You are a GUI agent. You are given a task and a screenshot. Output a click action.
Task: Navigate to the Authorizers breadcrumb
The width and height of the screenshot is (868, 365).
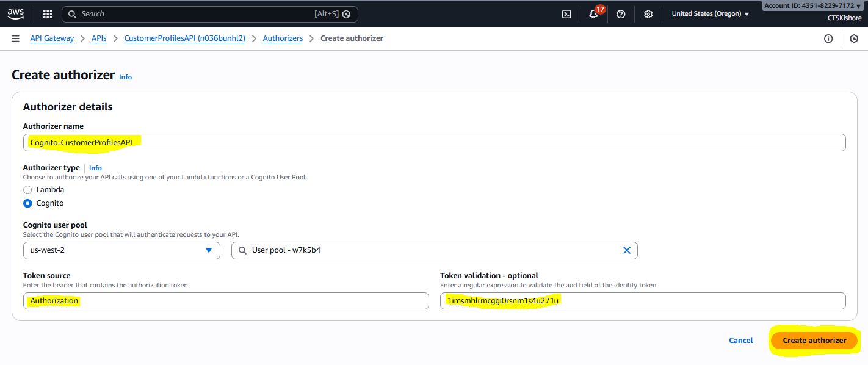click(283, 38)
